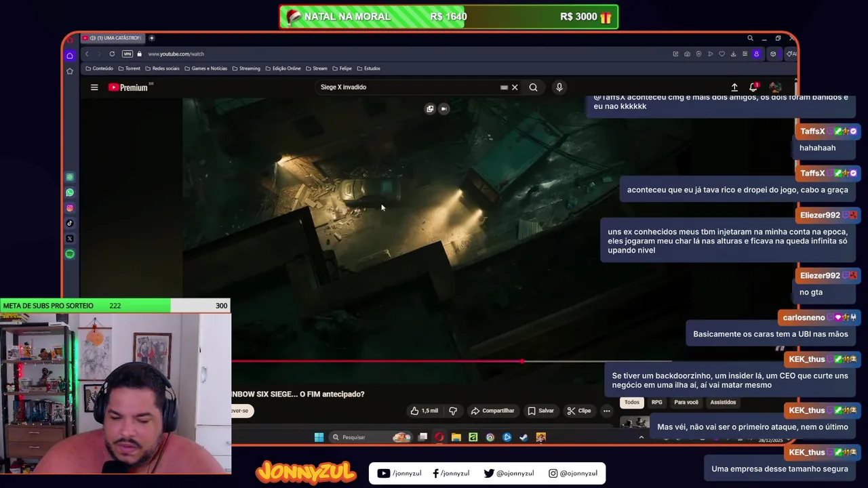Open the Stream bookmarks folder
Screen dimensions: 868x488
(317, 68)
